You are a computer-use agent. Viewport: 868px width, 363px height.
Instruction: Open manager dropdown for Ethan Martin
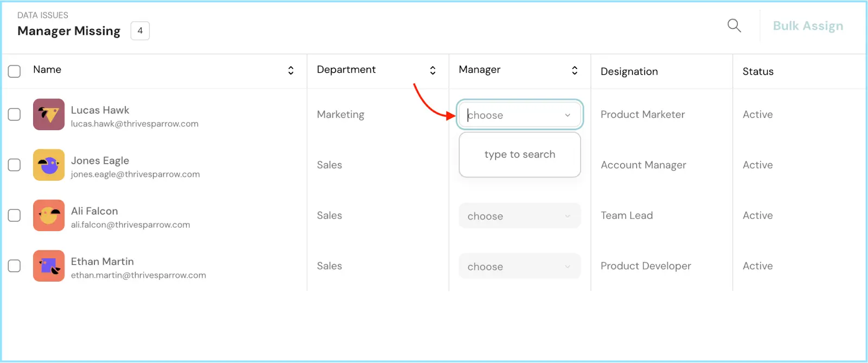point(519,266)
